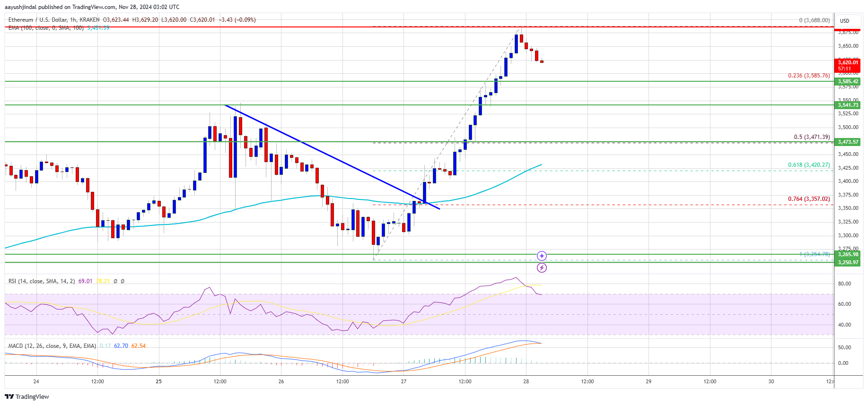Click the purple lightning bolt event icon
868x405 pixels.
[x=542, y=268]
